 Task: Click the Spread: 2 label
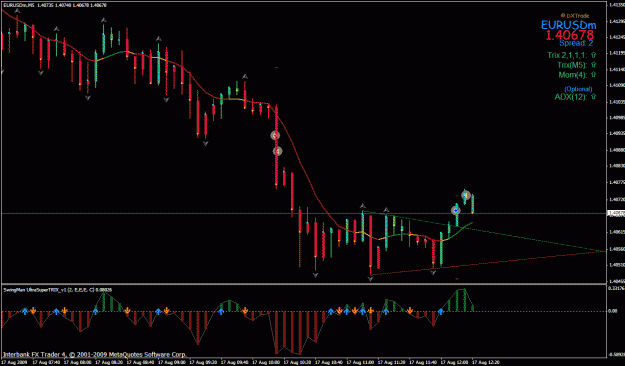576,43
